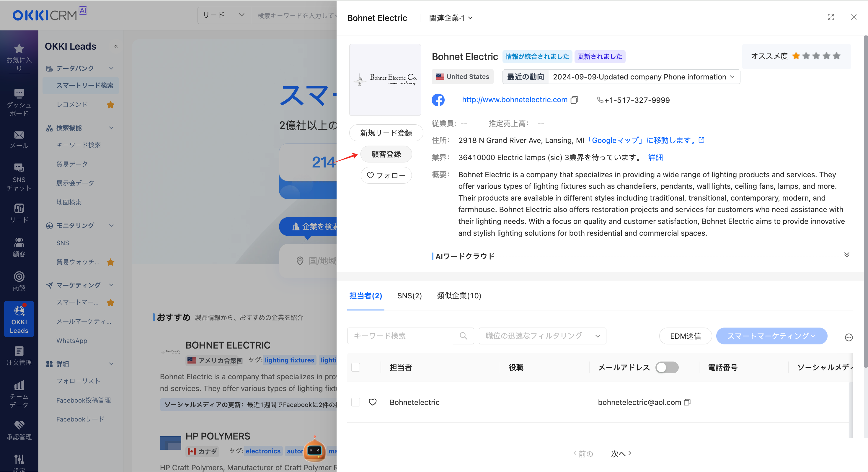This screenshot has height=472, width=868.
Task: Check the select-all contacts header checkbox
Action: pyautogui.click(x=355, y=367)
